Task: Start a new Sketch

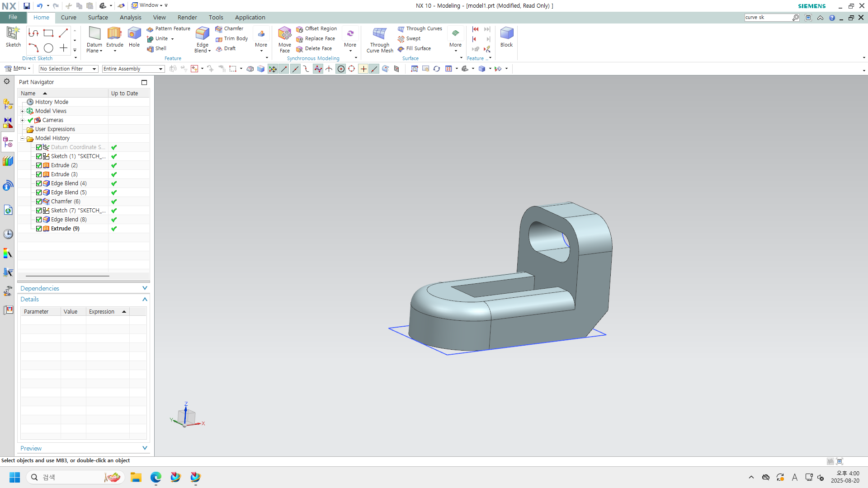Action: coord(13,34)
